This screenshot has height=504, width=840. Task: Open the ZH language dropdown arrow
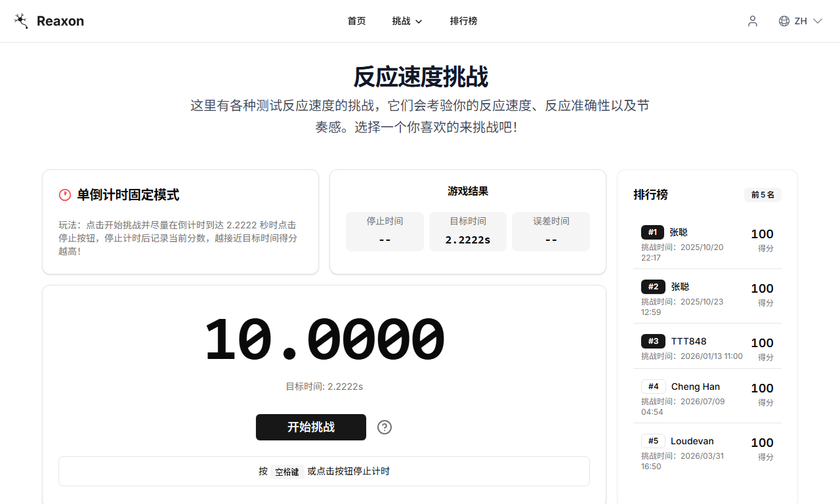click(818, 21)
